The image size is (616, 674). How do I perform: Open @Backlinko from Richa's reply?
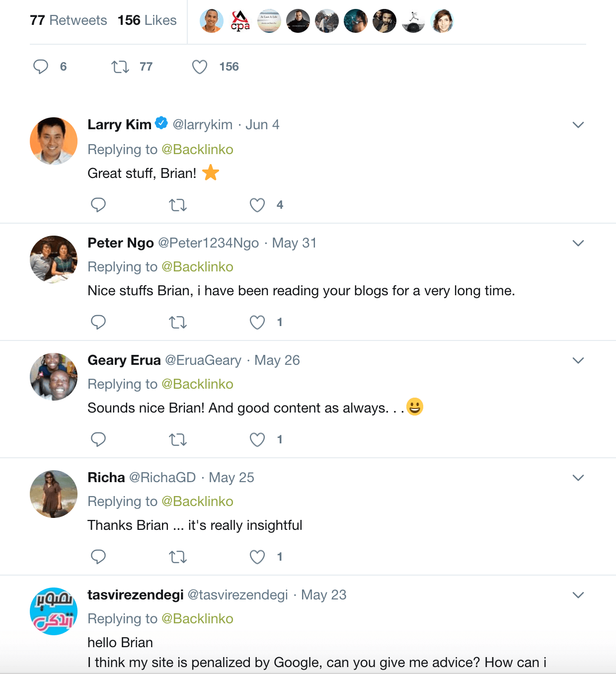[197, 501]
